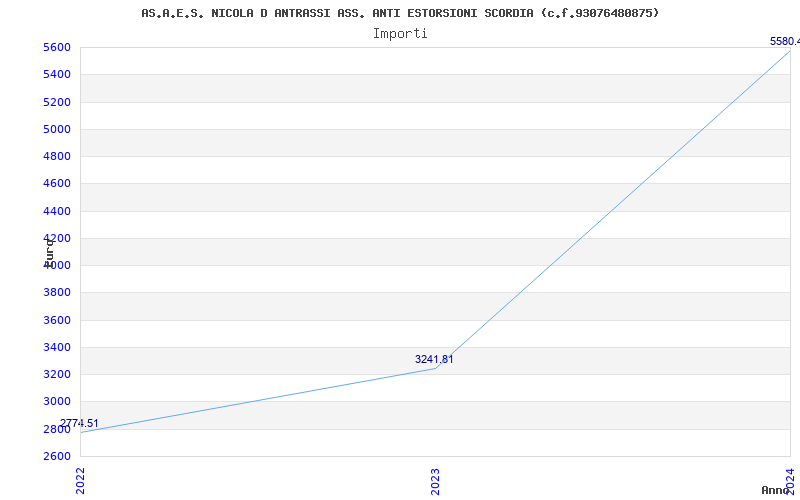This screenshot has height=500, width=800.
Task: Click the 5000 y-axis value
Action: point(57,129)
